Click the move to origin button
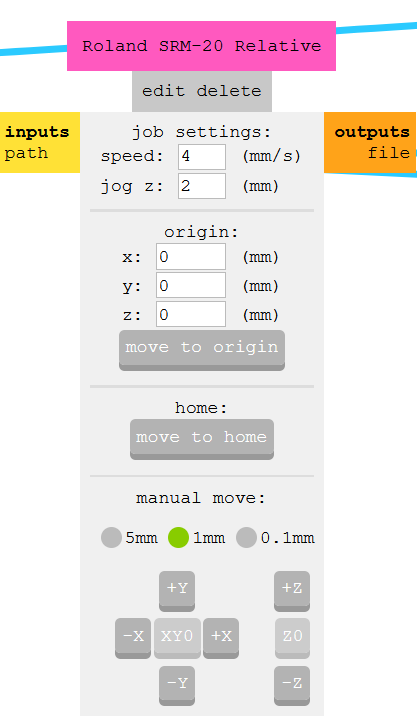 [x=202, y=350]
